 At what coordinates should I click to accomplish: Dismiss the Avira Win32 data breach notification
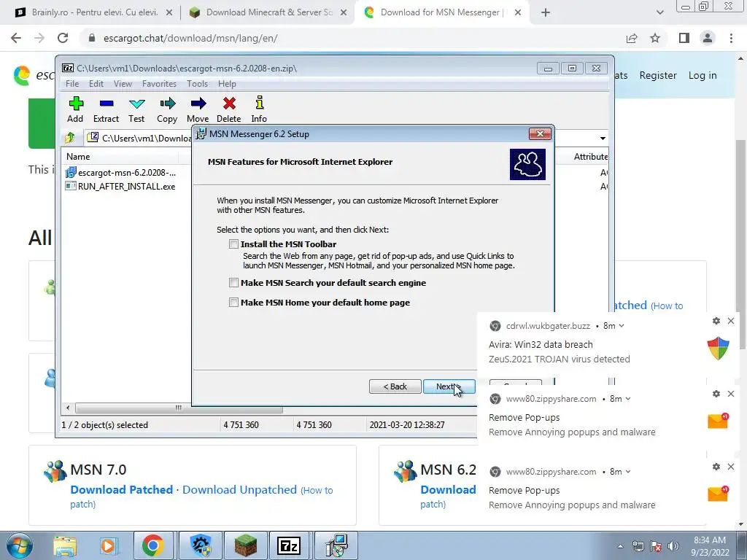click(731, 321)
